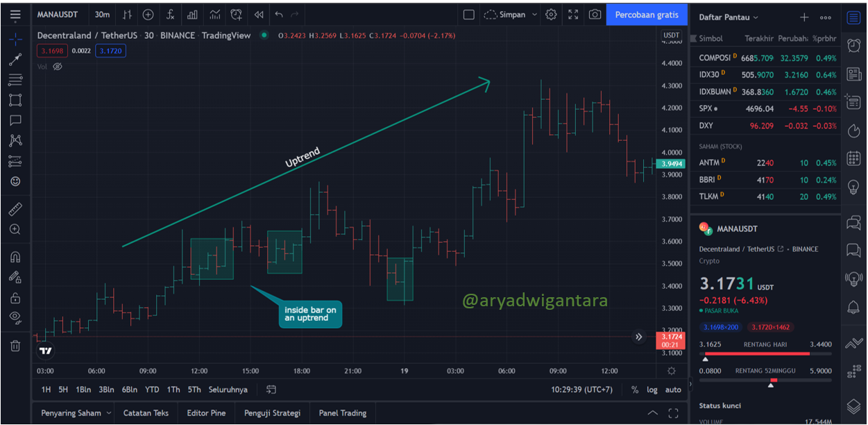Open the Editor Pine tab
The image size is (868, 425).
point(206,413)
